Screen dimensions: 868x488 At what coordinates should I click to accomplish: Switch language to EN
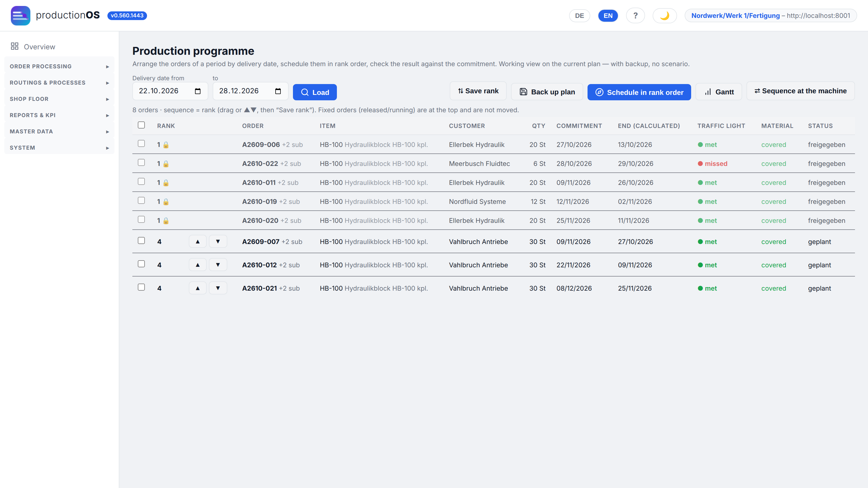click(x=608, y=15)
